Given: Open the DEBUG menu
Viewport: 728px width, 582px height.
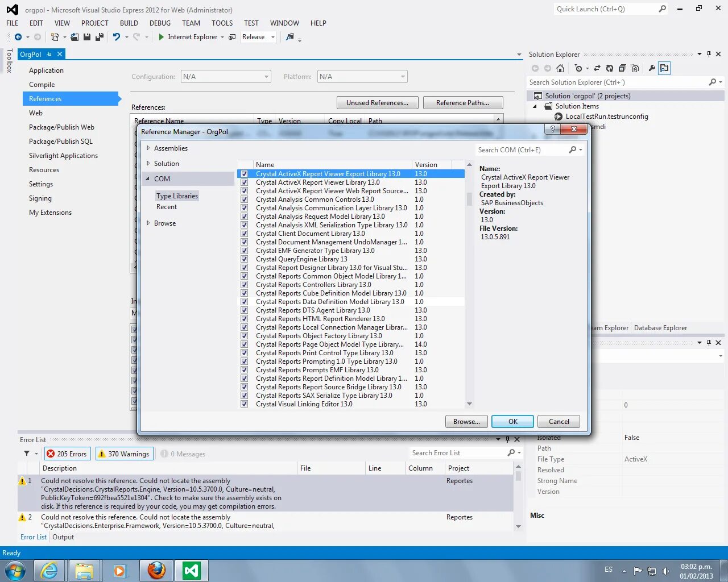Looking at the screenshot, I should [160, 23].
